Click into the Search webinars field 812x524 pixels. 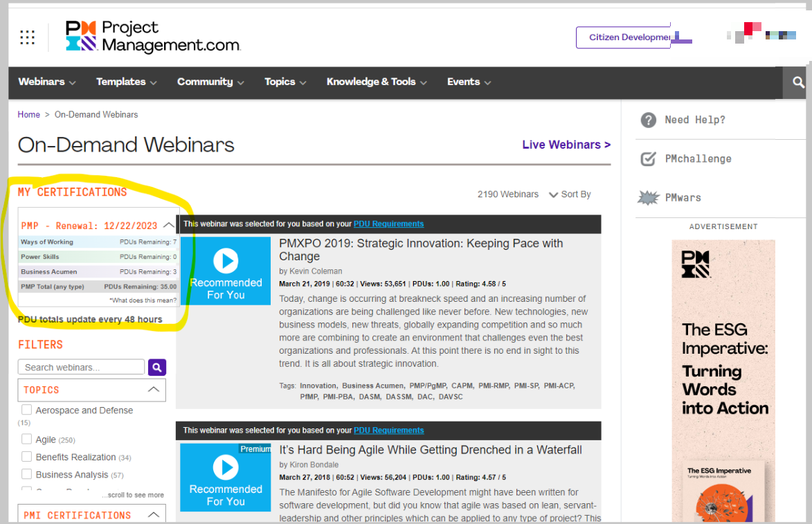tap(81, 367)
